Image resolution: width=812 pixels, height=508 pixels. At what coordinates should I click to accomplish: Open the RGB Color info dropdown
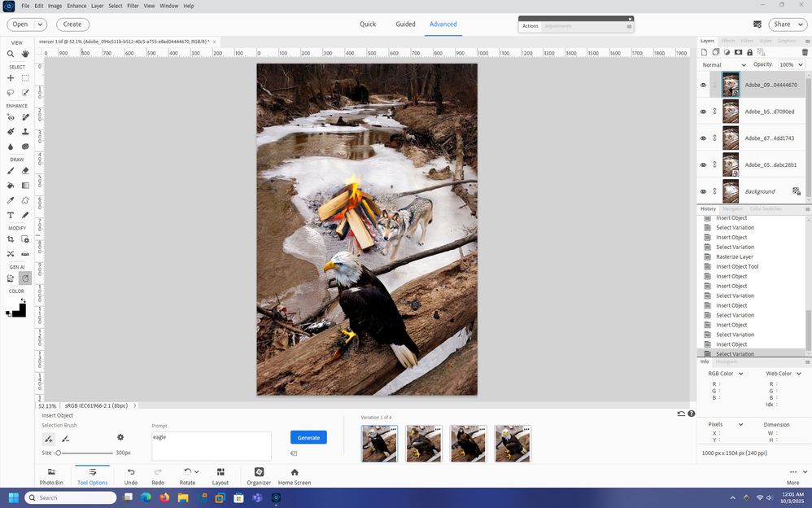point(725,373)
